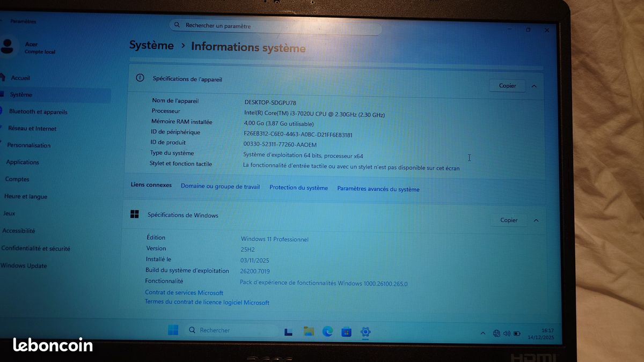
Task: Click the Système d'exploitation 64 bits value
Action: (303, 156)
